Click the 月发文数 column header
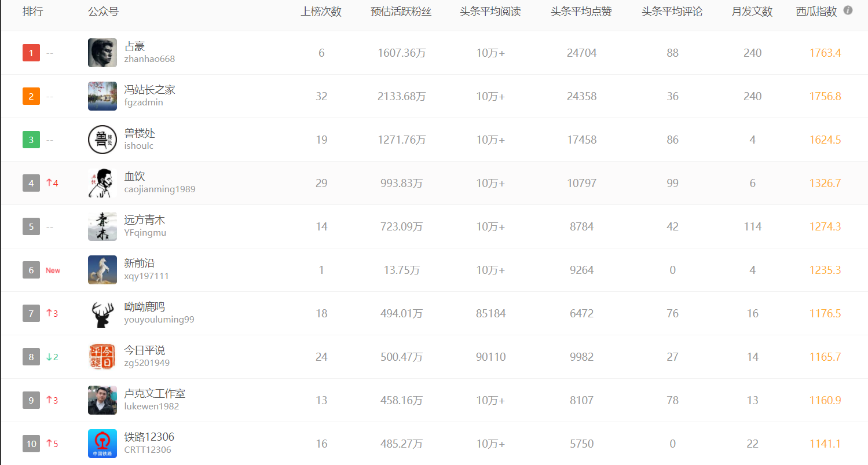868x465 pixels. point(752,12)
